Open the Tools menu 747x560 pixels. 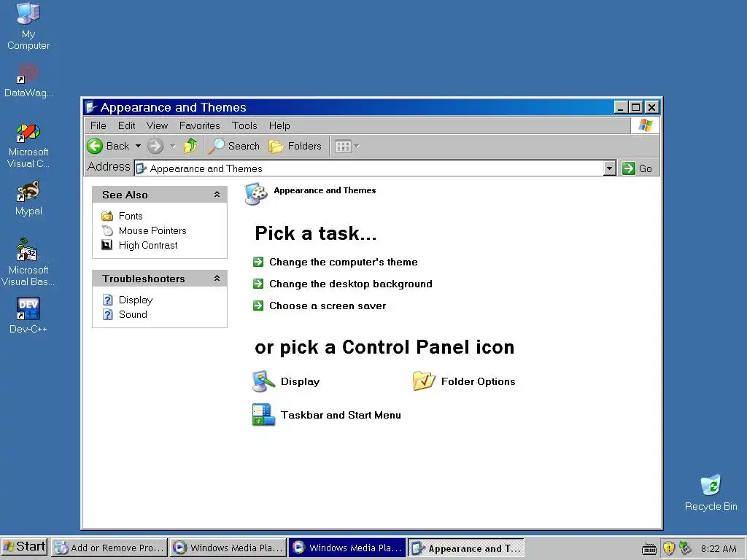coord(244,125)
